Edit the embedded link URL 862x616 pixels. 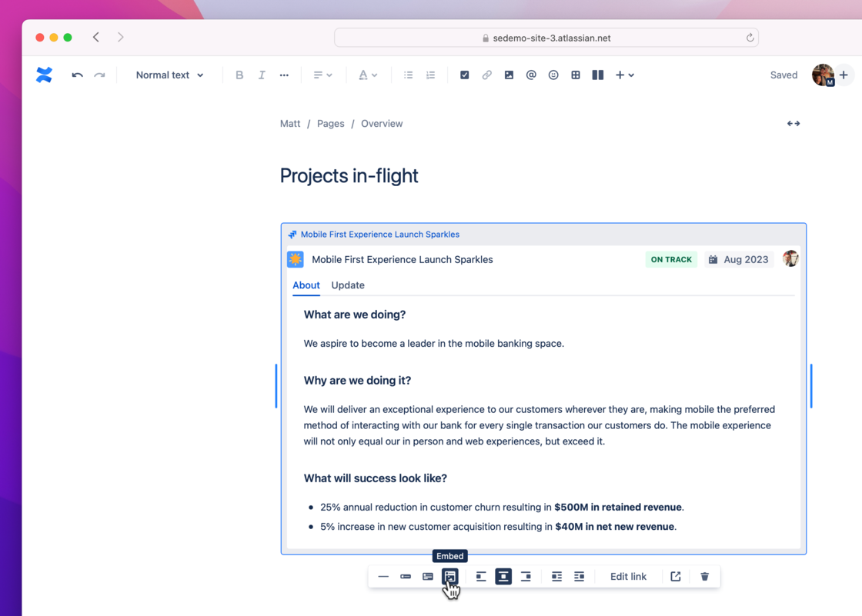click(x=628, y=576)
